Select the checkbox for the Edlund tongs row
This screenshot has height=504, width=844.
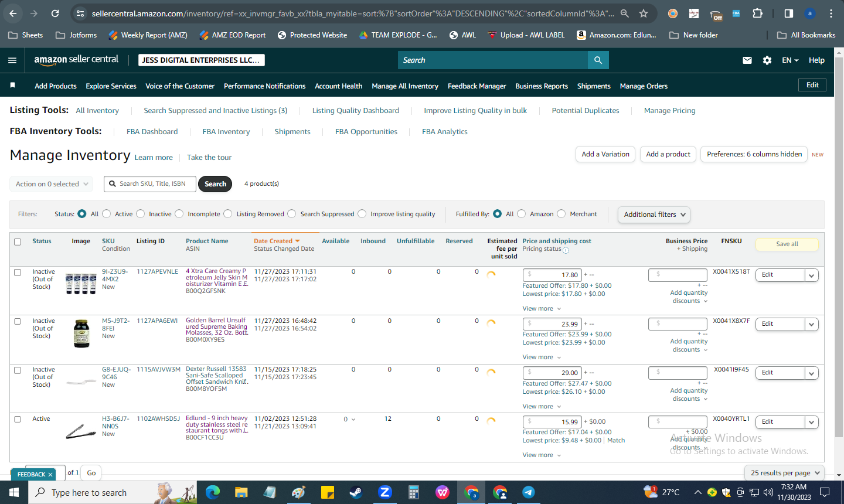18,420
